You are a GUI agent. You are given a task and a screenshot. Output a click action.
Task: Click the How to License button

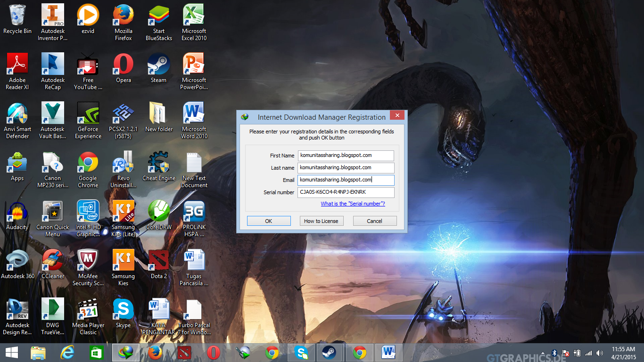321,221
